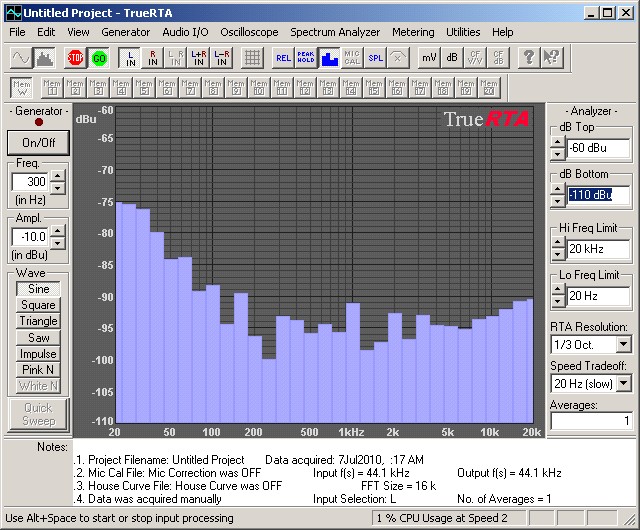The width and height of the screenshot is (640, 530).
Task: Choose the Pink N waveform
Action: (38, 369)
